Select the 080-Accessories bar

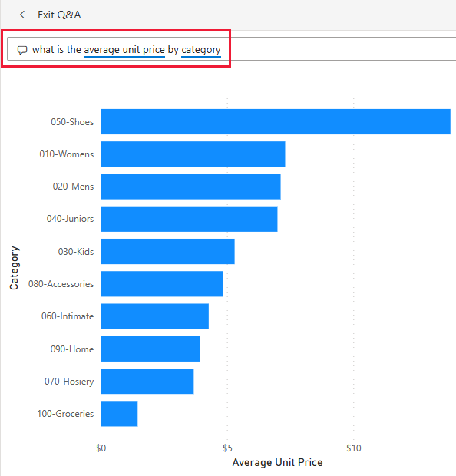tap(161, 284)
